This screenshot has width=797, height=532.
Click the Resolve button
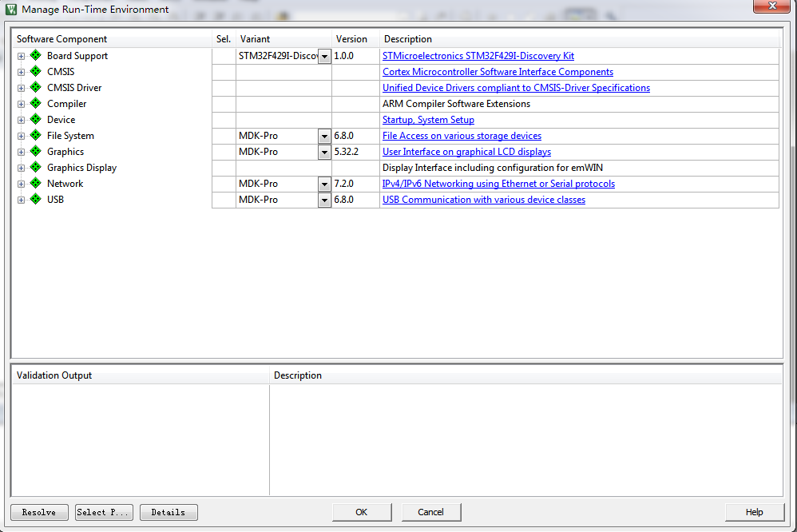click(39, 512)
